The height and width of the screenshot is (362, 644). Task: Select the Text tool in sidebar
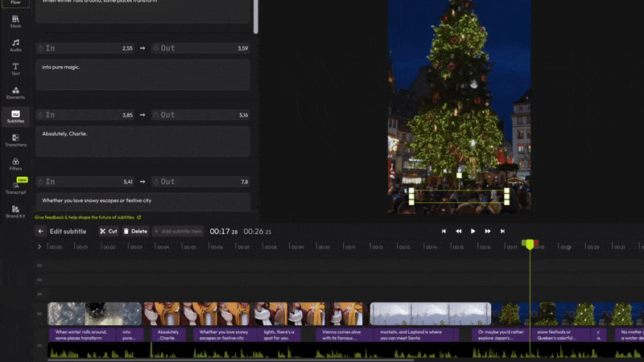pos(15,69)
